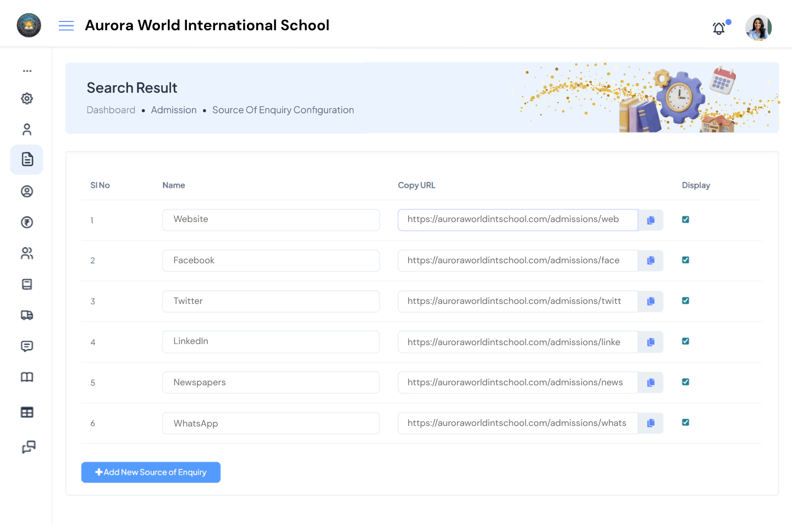The width and height of the screenshot is (792, 532).
Task: Toggle the Display checkbox for LinkedIn
Action: point(685,341)
